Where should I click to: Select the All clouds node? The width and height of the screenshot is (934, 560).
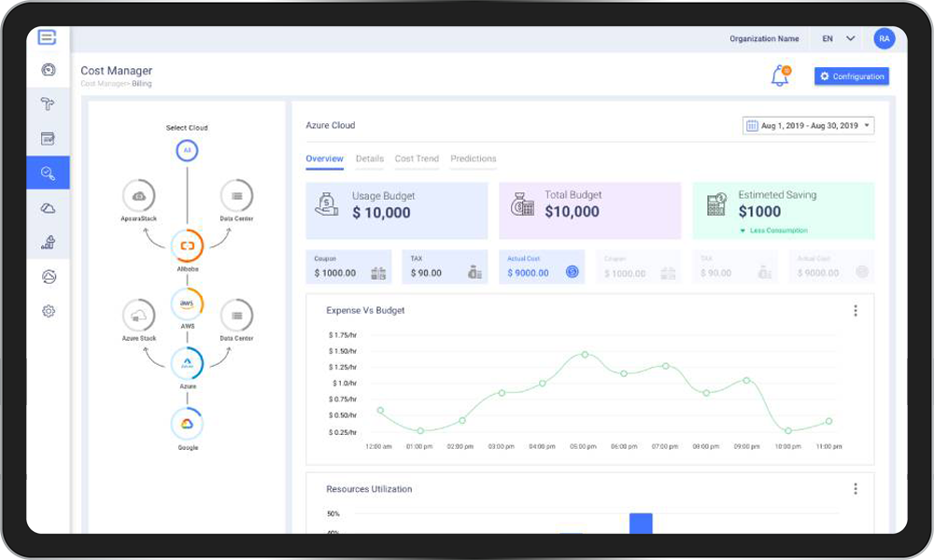187,150
